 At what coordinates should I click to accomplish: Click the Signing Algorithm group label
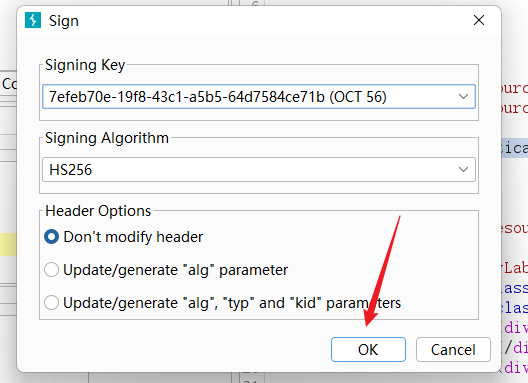tap(107, 138)
